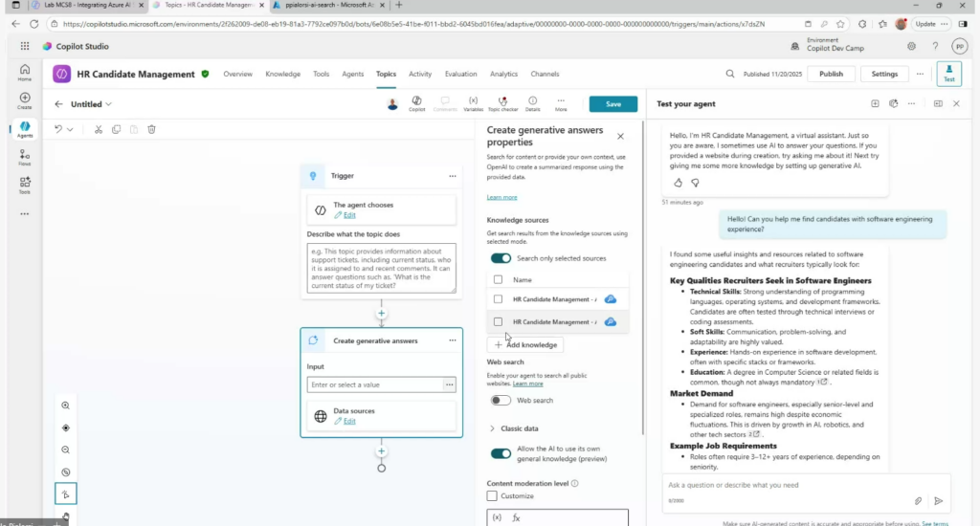The image size is (980, 526).
Task: Open the Copilot toolbar icon
Action: tap(417, 103)
